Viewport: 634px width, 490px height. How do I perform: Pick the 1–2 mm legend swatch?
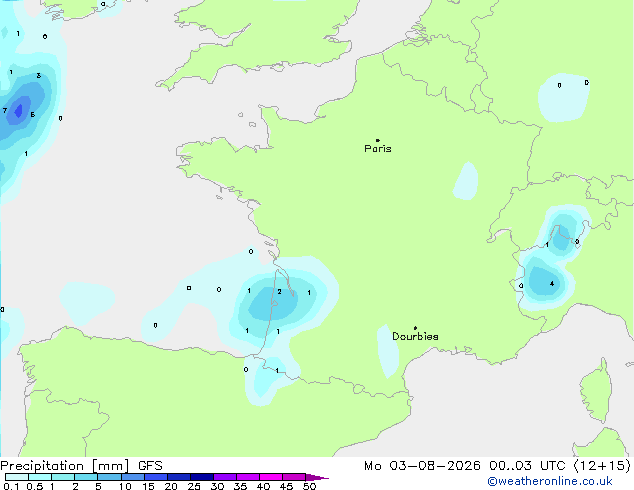63,477
